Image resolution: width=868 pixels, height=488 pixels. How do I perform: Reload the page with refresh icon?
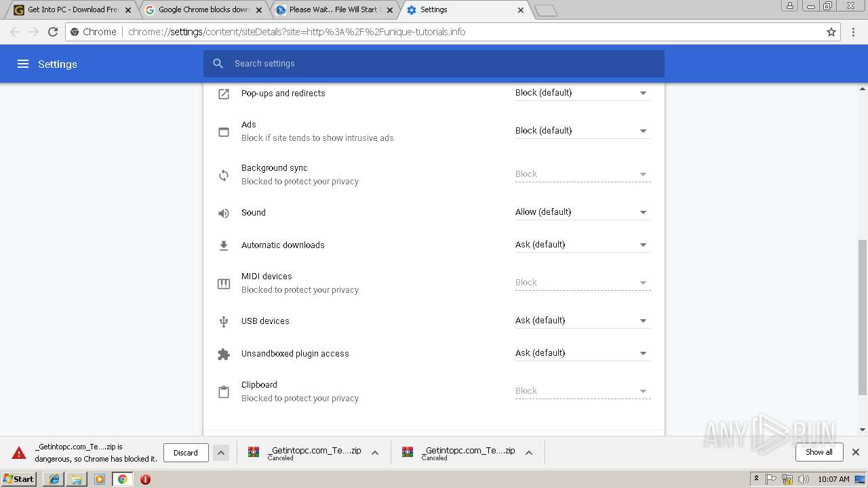coord(53,32)
